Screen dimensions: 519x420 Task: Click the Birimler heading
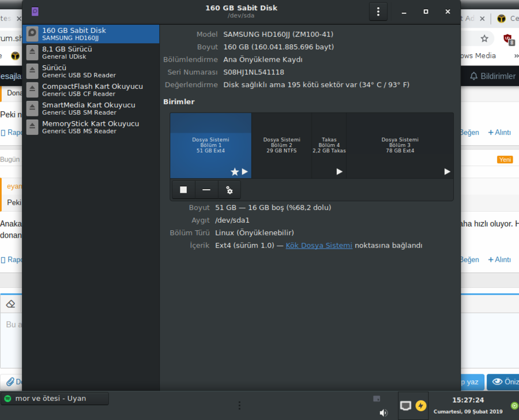point(179,102)
